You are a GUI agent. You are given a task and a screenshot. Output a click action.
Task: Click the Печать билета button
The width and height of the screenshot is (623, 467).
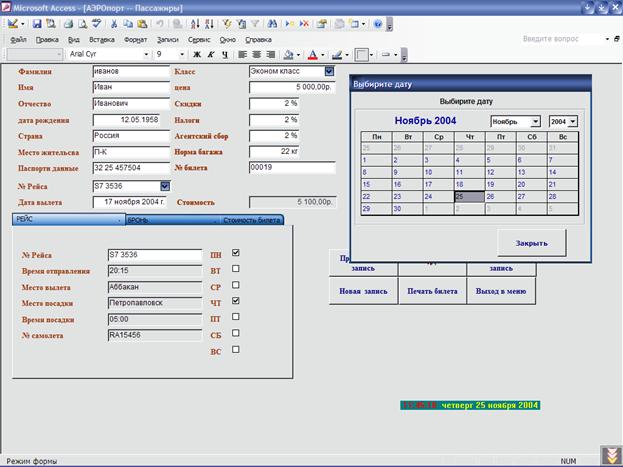[x=431, y=291]
